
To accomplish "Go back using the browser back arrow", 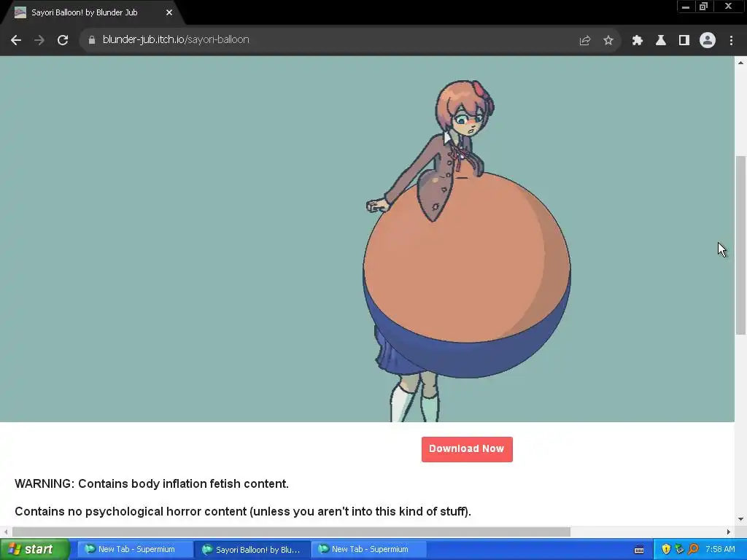I will [16, 40].
